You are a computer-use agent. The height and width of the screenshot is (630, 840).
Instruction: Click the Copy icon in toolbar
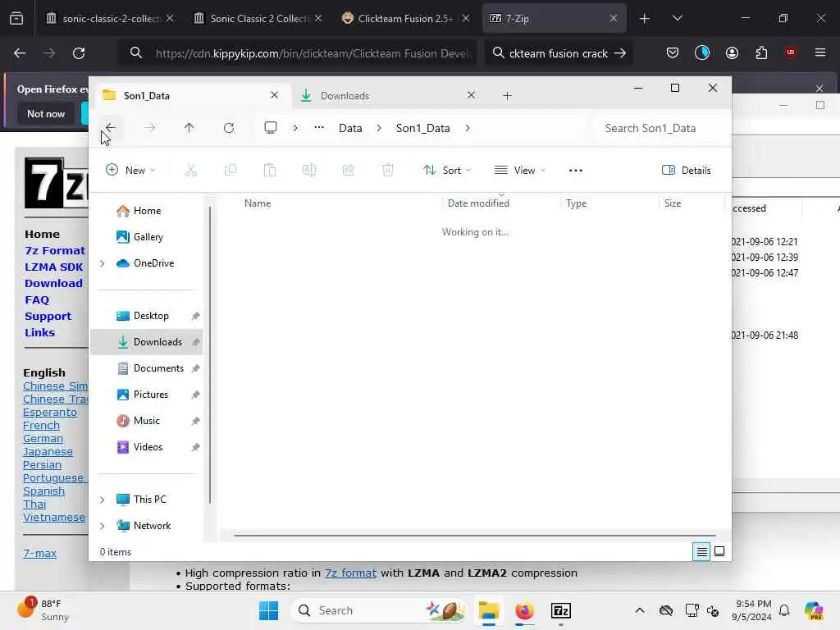231,171
